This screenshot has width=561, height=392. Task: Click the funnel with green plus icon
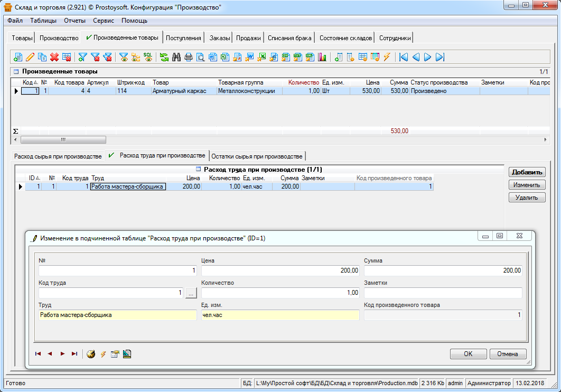[83, 57]
